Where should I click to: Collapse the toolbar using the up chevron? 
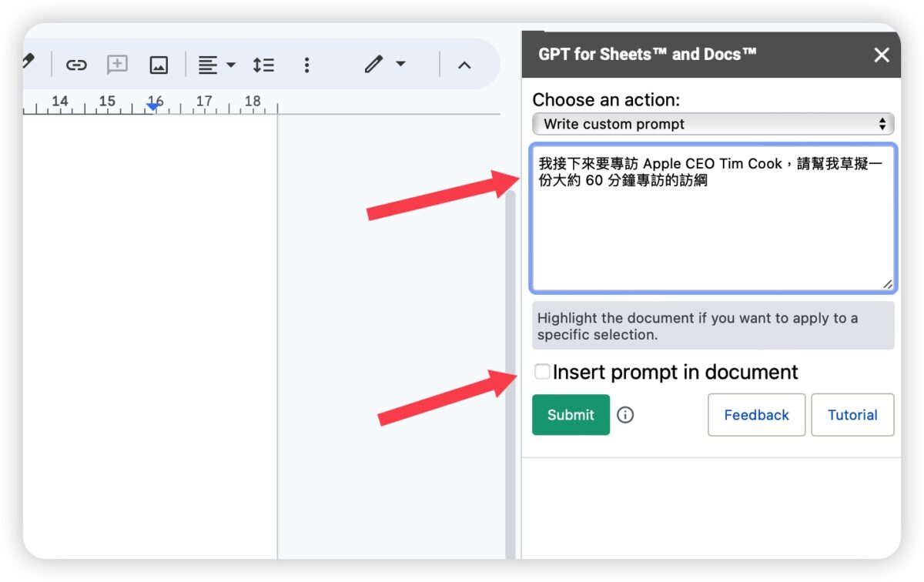click(464, 65)
